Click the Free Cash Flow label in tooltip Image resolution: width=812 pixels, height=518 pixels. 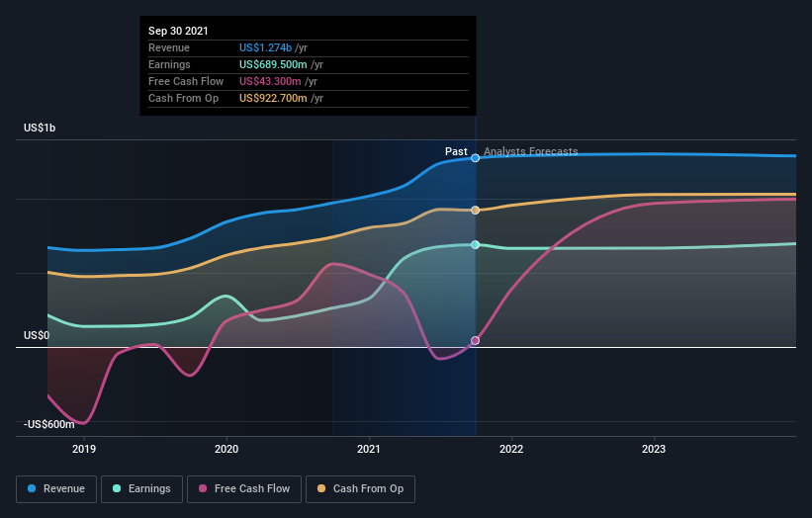click(186, 81)
